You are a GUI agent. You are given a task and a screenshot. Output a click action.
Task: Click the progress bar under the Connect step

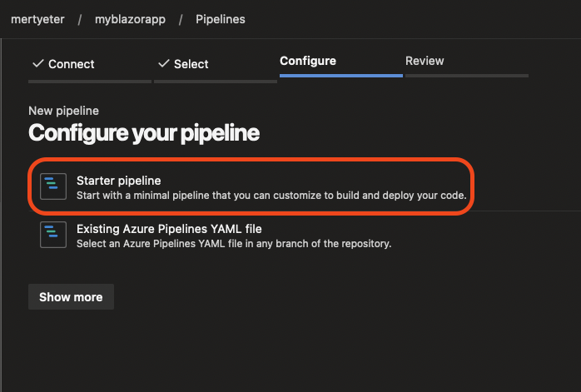(x=90, y=82)
